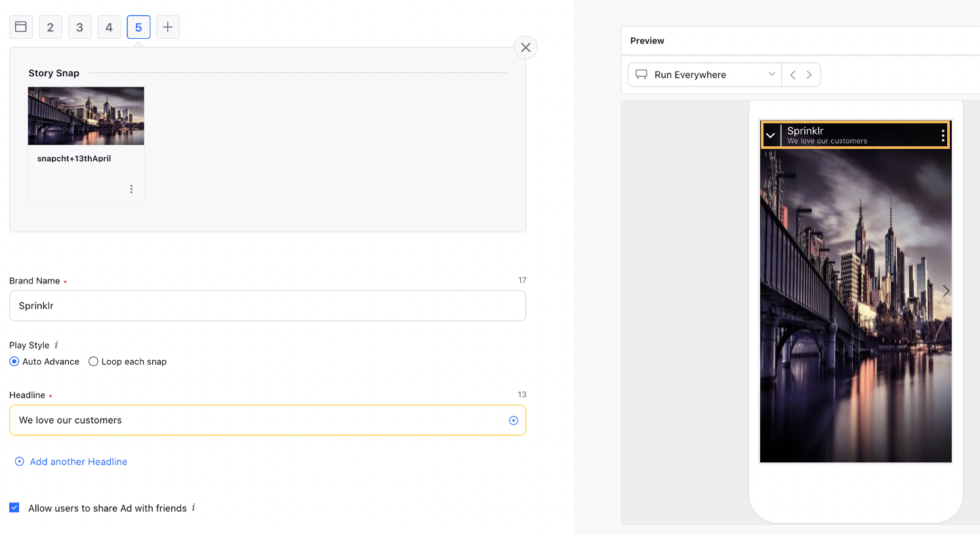The width and height of the screenshot is (980, 534).
Task: Switch to snap tab 3
Action: (80, 27)
